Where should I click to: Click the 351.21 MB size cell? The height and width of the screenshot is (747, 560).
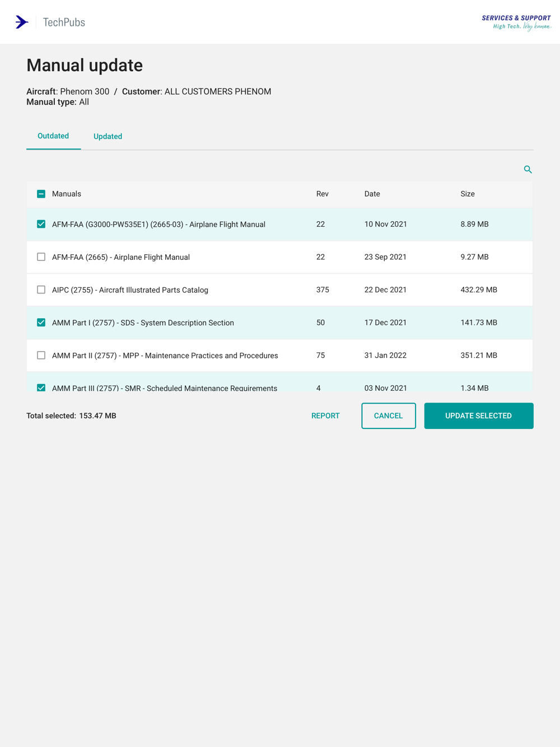(479, 355)
